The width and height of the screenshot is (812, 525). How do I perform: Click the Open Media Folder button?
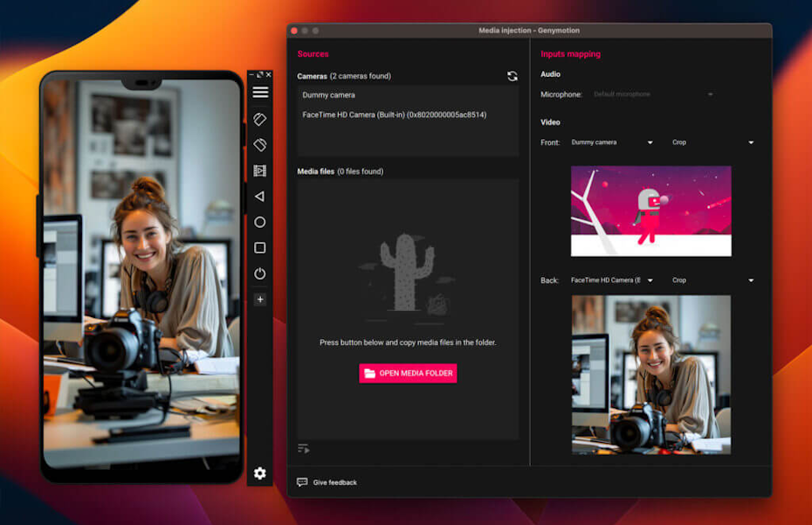pyautogui.click(x=408, y=373)
